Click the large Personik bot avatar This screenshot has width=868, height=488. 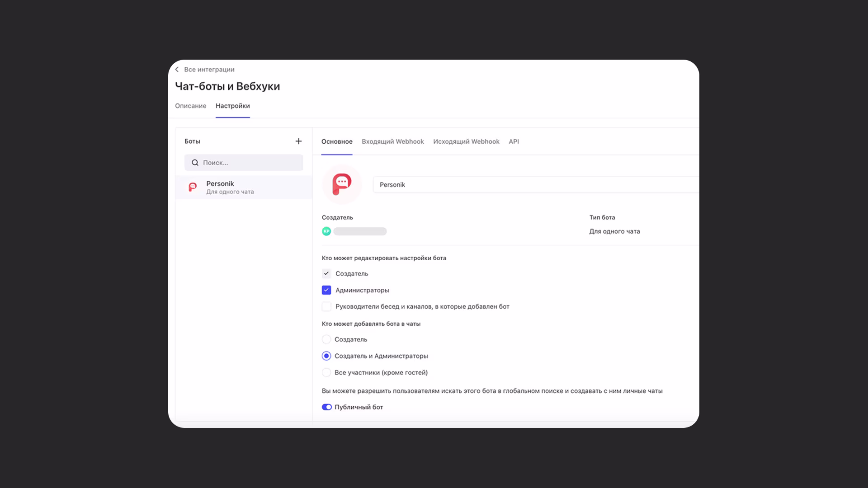point(342,184)
